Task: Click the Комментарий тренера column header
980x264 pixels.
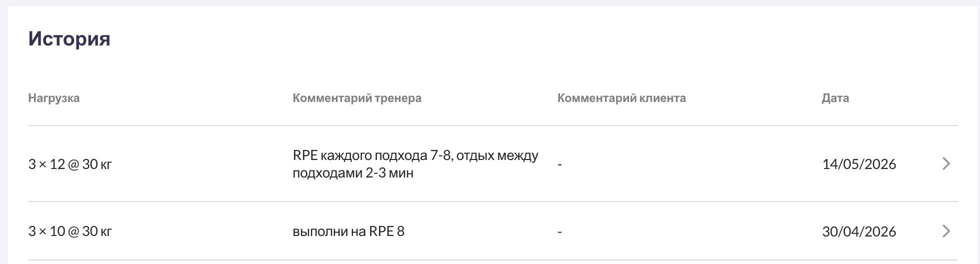Action: tap(357, 98)
